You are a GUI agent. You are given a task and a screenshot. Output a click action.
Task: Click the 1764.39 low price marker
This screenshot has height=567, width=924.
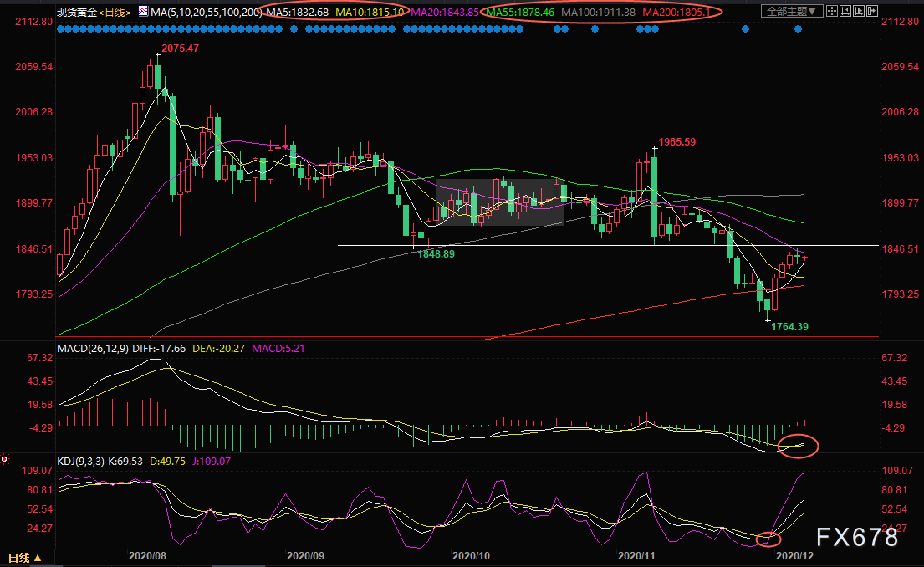pyautogui.click(x=789, y=327)
